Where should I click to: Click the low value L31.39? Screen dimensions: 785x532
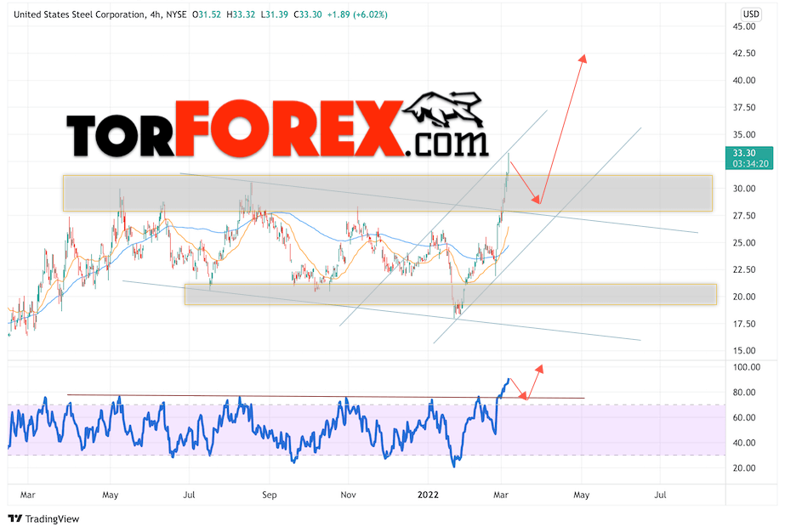click(275, 14)
